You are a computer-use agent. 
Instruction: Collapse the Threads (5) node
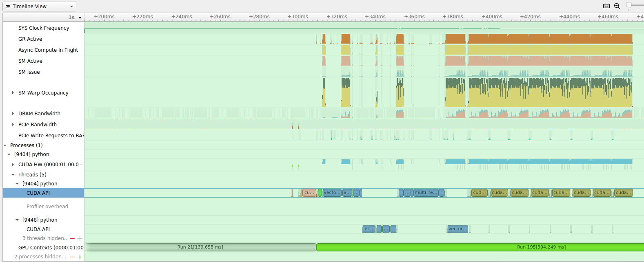pos(13,175)
